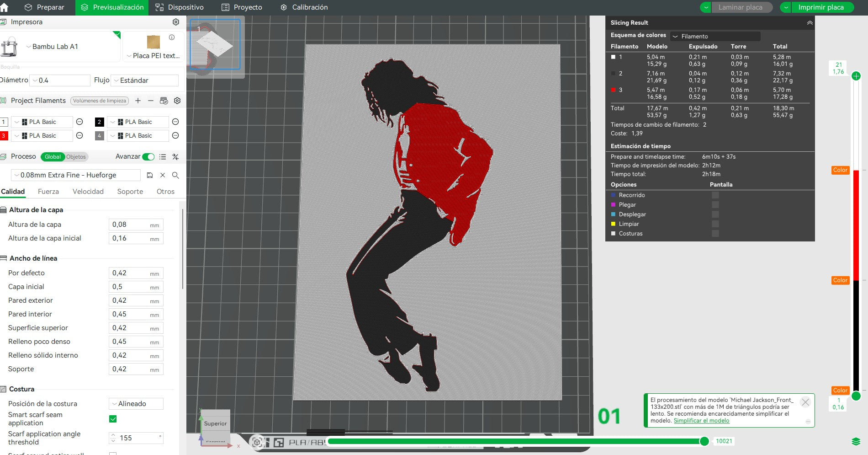Go to Home screen icon
Image resolution: width=868 pixels, height=455 pixels.
[x=4, y=7]
